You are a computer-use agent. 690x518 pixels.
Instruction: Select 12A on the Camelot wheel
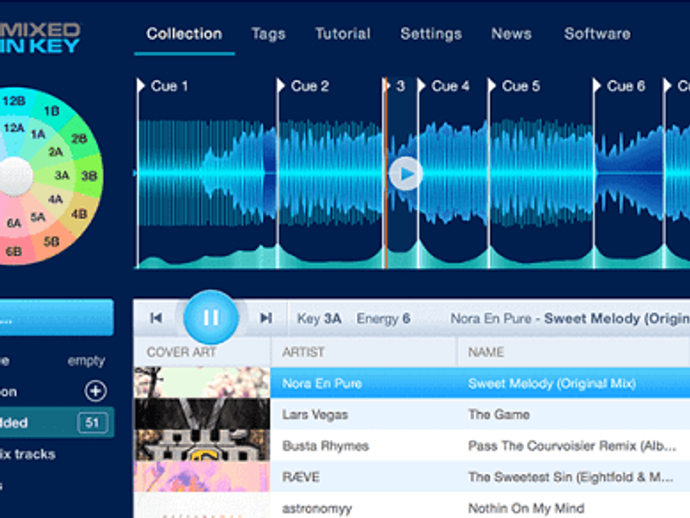pyautogui.click(x=14, y=128)
